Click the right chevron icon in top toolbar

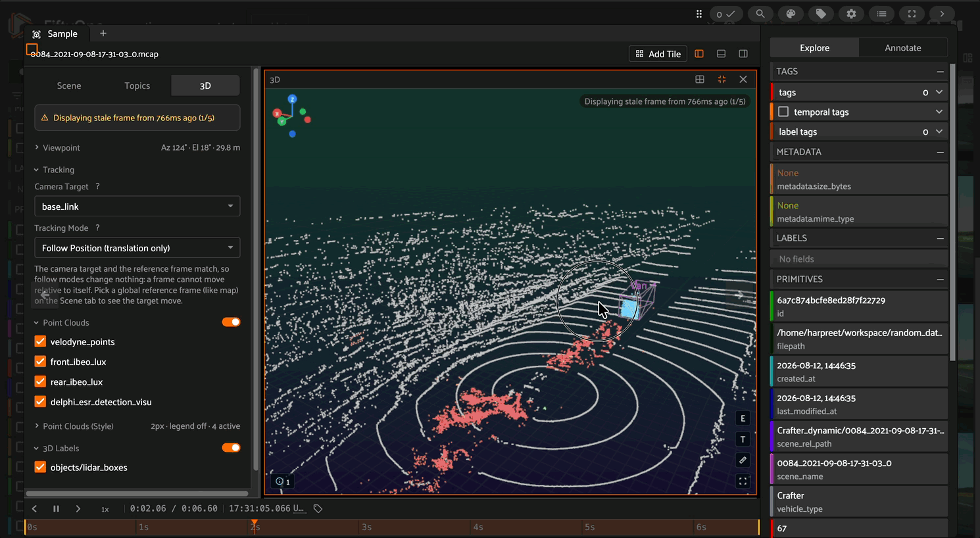pyautogui.click(x=942, y=14)
